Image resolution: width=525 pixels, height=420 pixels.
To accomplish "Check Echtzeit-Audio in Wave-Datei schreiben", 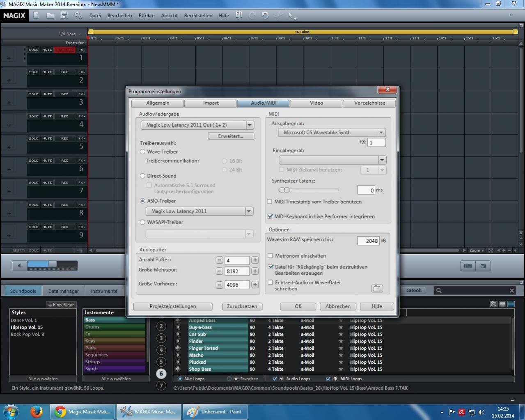I will (x=271, y=282).
